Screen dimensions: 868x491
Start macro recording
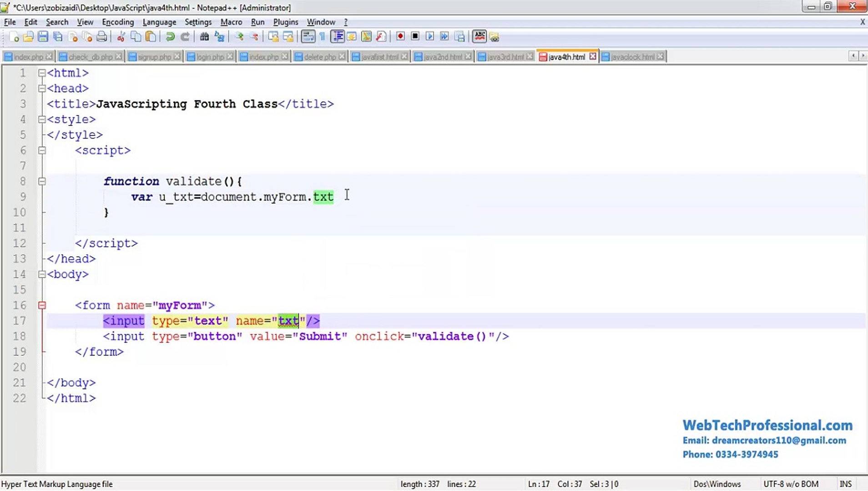[400, 36]
